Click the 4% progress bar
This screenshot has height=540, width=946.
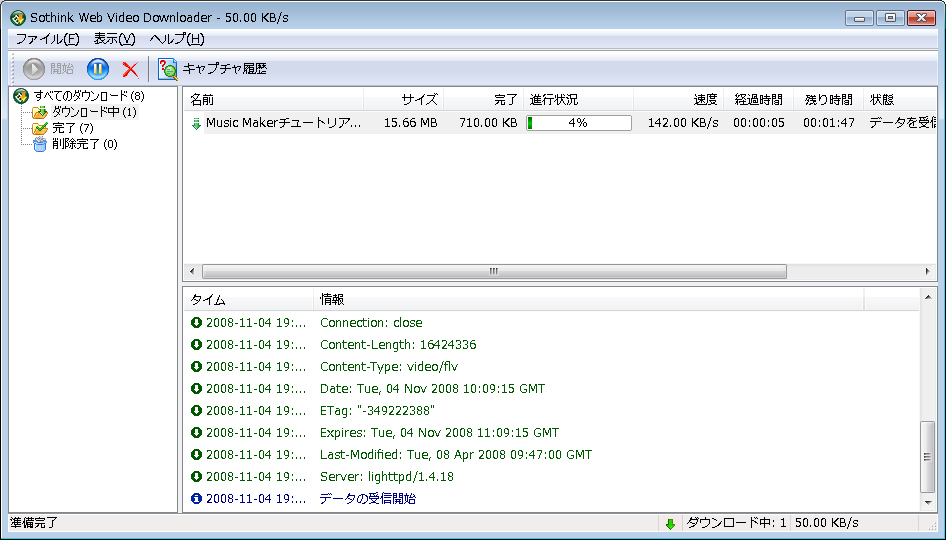(x=579, y=123)
